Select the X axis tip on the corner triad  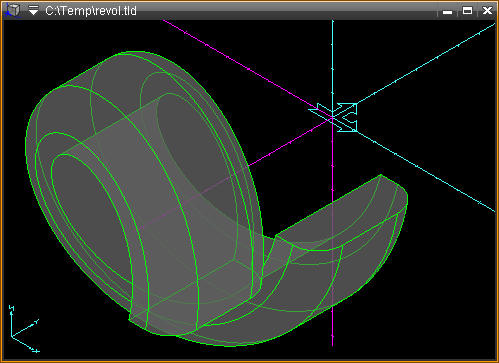pyautogui.click(x=36, y=350)
